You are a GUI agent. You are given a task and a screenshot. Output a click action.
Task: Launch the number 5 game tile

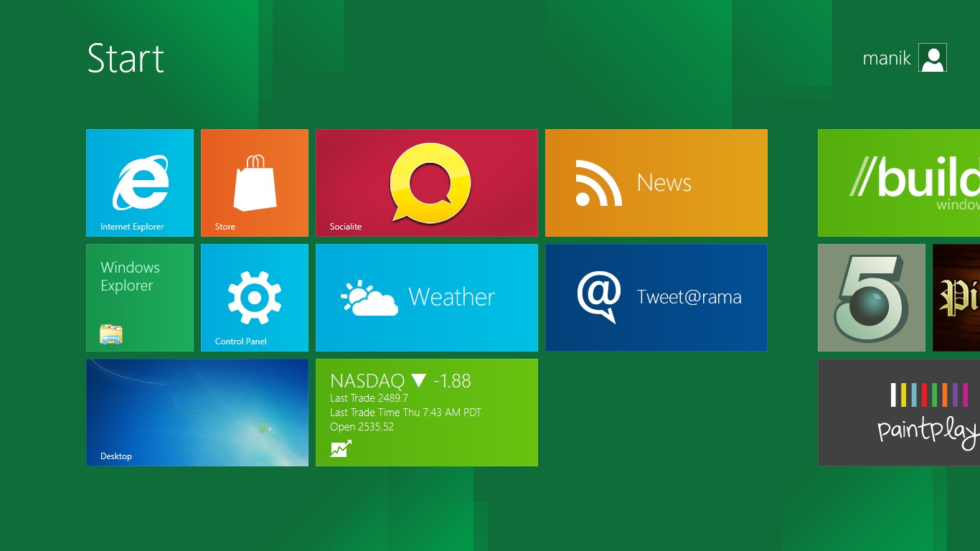pyautogui.click(x=871, y=297)
